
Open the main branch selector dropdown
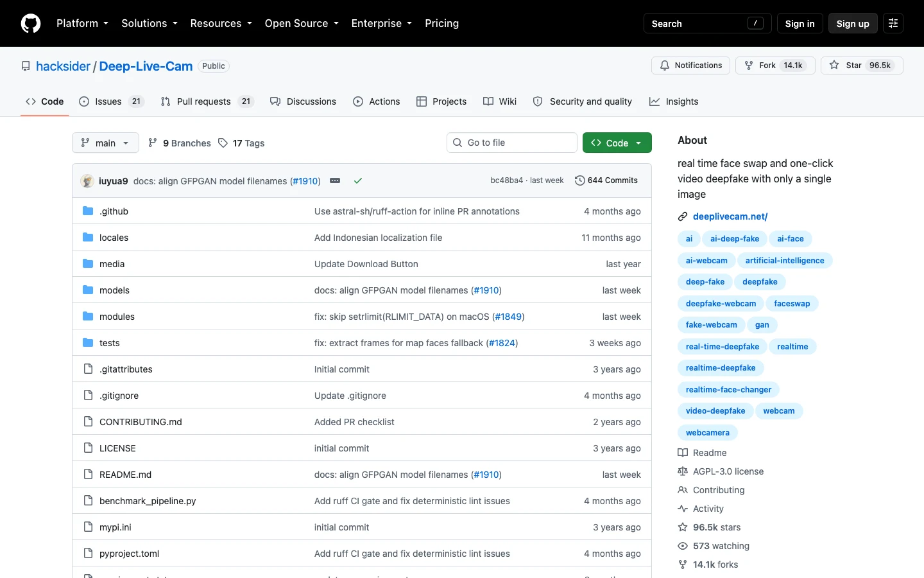[x=105, y=143]
